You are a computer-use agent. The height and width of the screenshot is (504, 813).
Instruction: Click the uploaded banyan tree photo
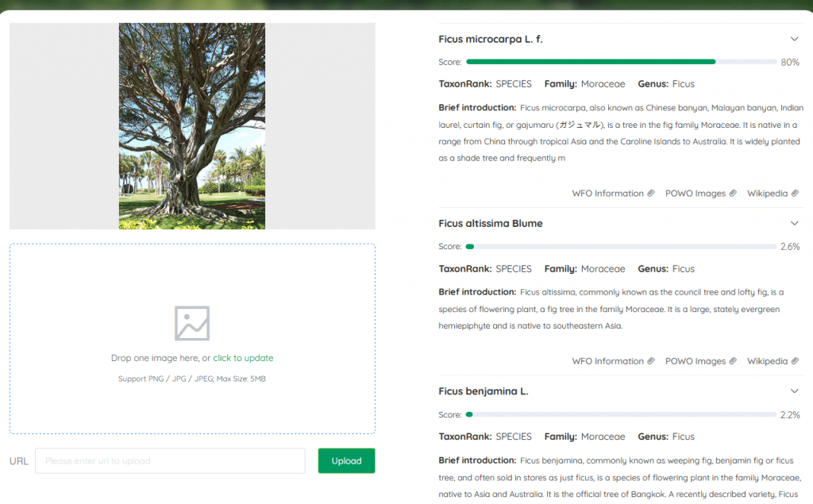click(x=192, y=126)
